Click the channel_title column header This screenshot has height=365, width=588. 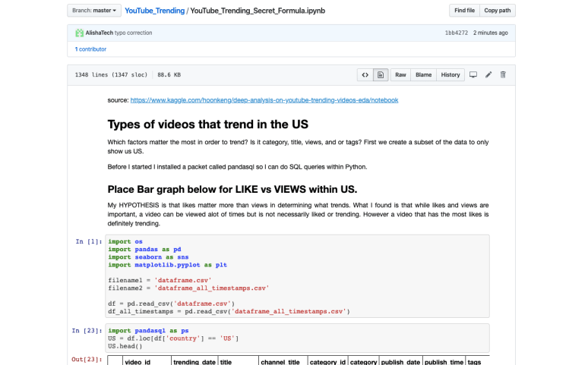[x=280, y=362]
